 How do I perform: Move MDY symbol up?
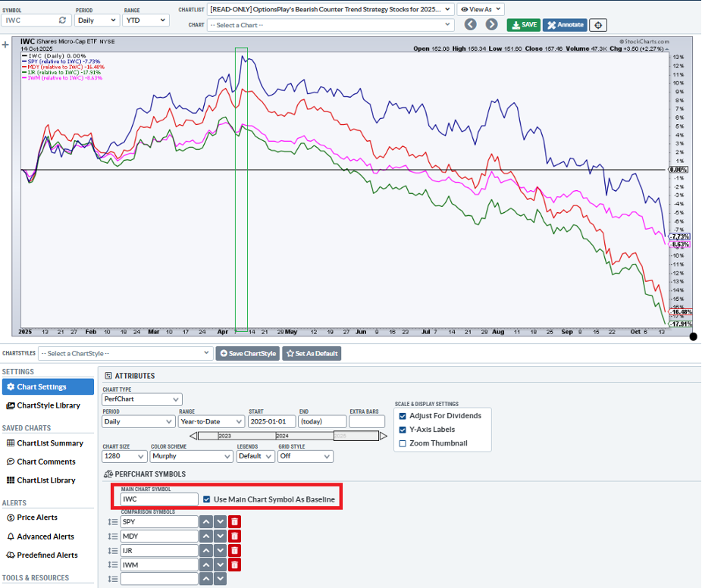click(206, 536)
